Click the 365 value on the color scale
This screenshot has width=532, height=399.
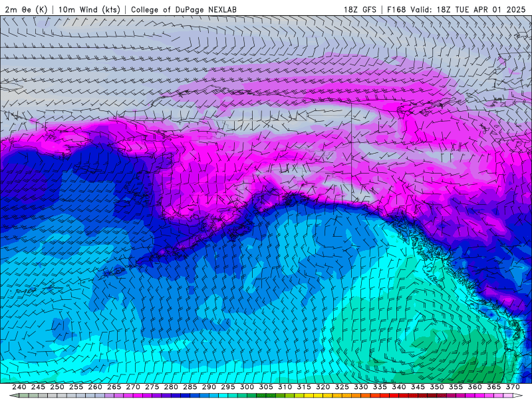494,387
